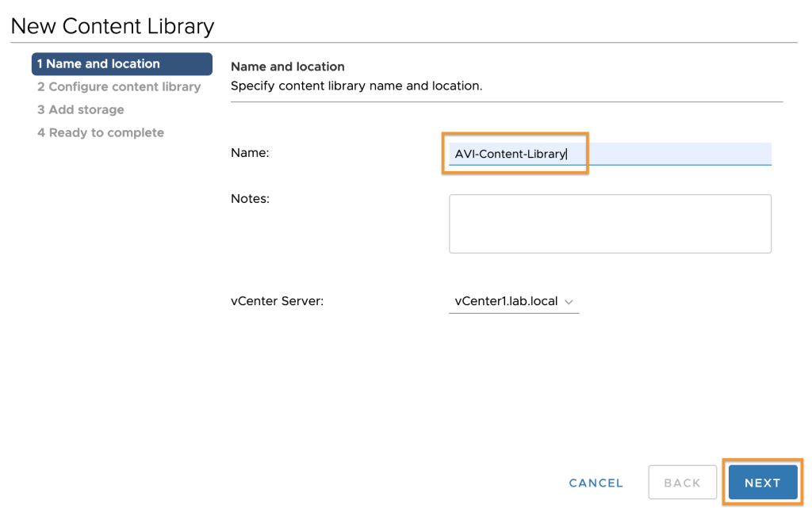Click the CANCEL link

(x=596, y=483)
